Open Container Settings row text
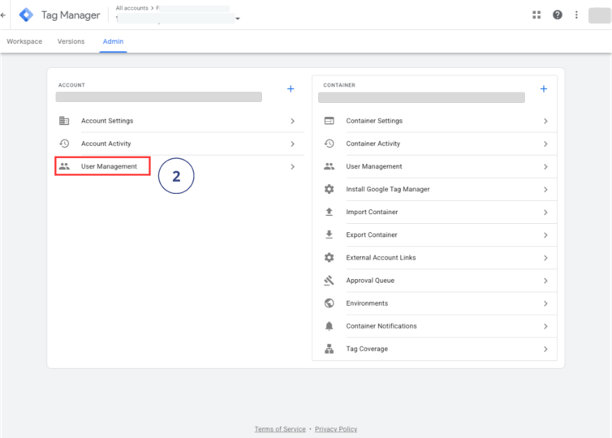Viewport: 612px width, 438px height. pyautogui.click(x=374, y=121)
